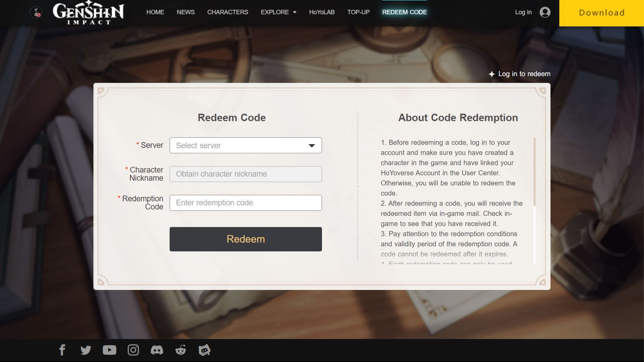Open the EXPLORE navigation dropdown
Viewport: 644px width, 362px height.
tap(278, 12)
